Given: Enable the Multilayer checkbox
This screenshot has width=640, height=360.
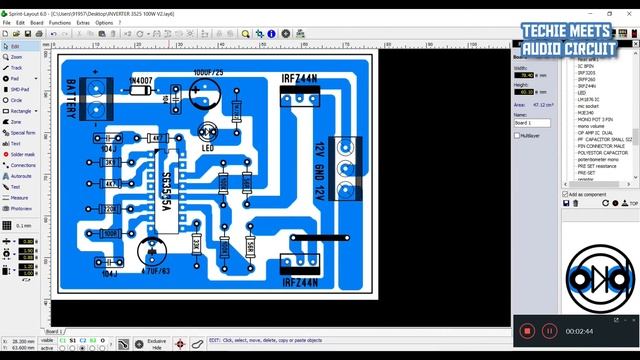Looking at the screenshot, I should 517,136.
